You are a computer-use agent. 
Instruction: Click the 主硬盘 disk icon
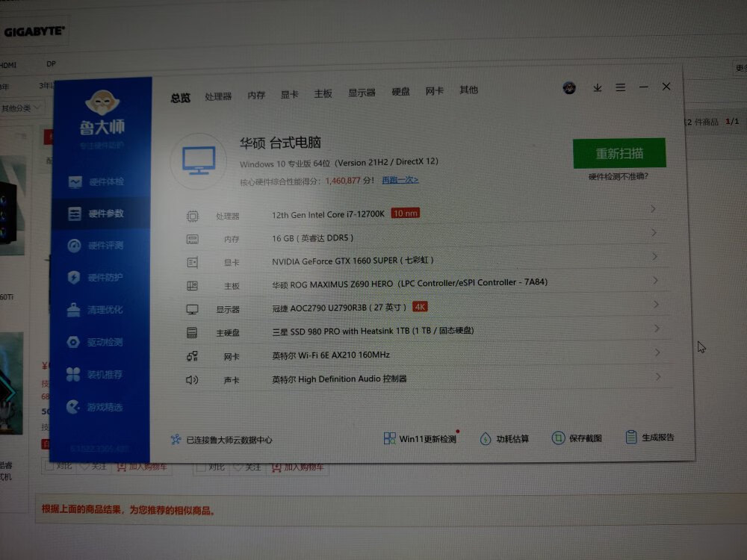point(192,333)
